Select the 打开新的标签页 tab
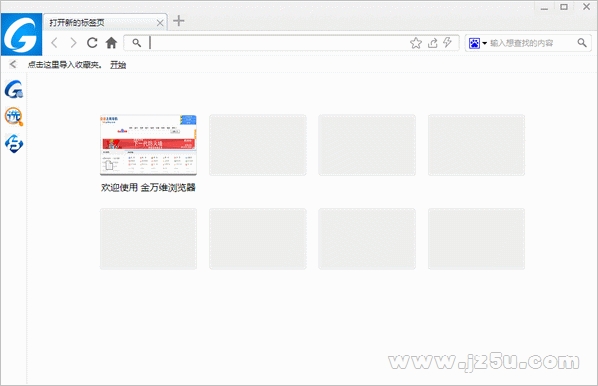The width and height of the screenshot is (598, 386). (100, 23)
